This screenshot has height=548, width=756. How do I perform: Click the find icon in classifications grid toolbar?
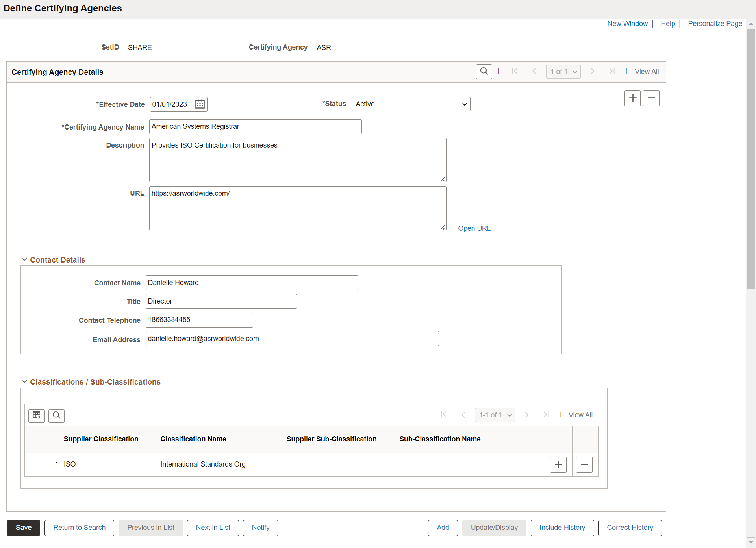pos(56,415)
